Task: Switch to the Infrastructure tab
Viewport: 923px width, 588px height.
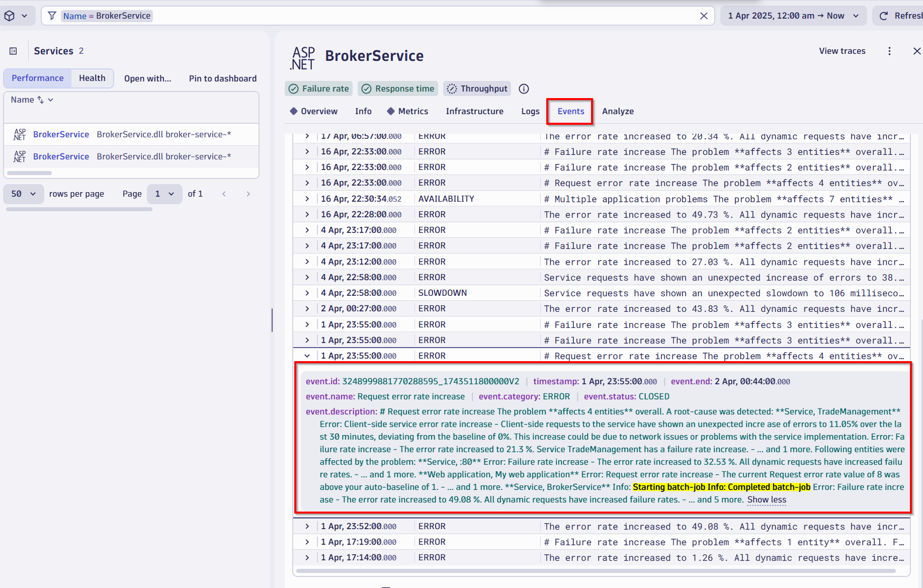Action: [x=474, y=112]
